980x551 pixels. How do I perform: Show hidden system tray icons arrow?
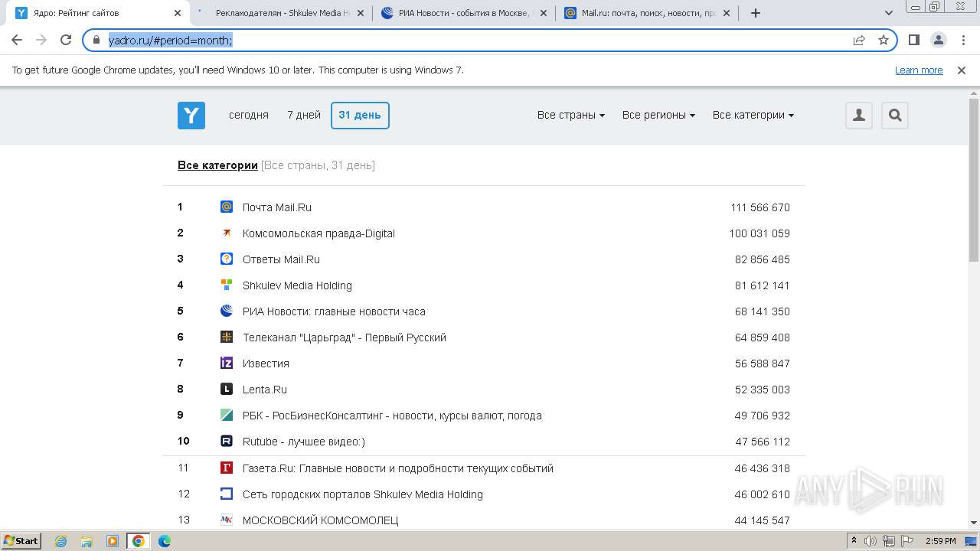(854, 541)
